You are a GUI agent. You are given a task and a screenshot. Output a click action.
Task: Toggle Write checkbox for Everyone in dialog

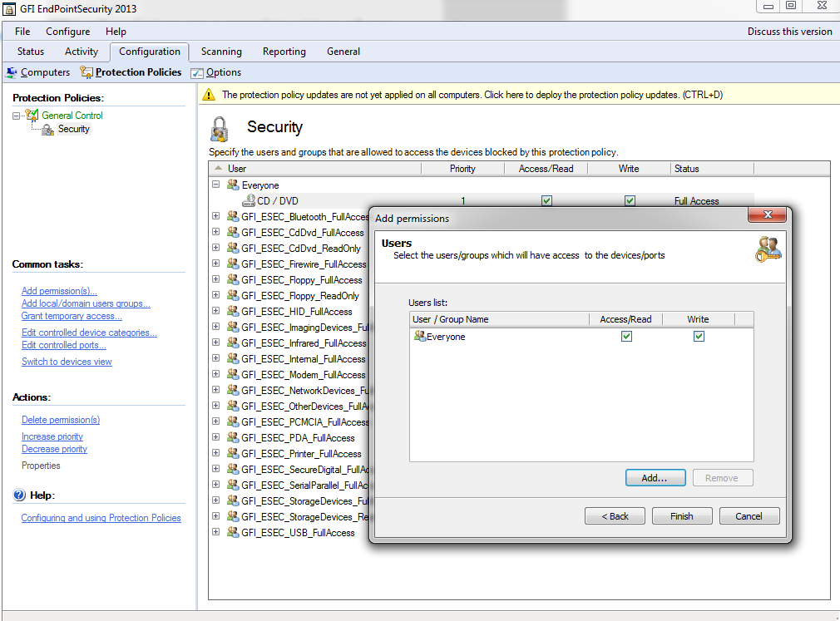[699, 336]
